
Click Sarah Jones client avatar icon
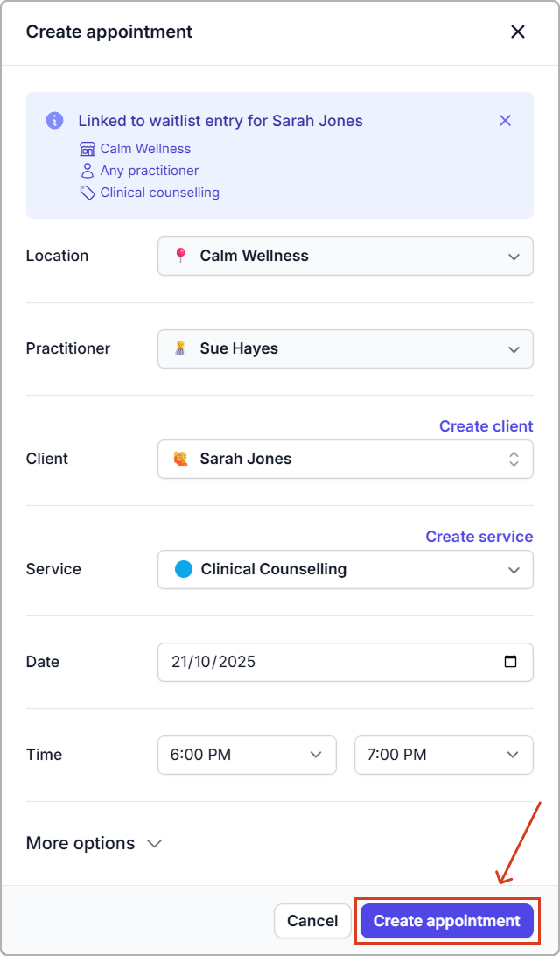[181, 459]
